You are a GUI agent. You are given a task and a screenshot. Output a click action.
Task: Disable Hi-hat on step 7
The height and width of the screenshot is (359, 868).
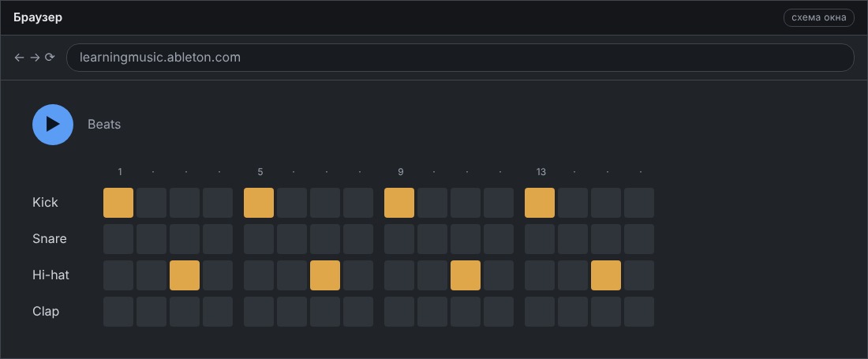[x=325, y=275]
